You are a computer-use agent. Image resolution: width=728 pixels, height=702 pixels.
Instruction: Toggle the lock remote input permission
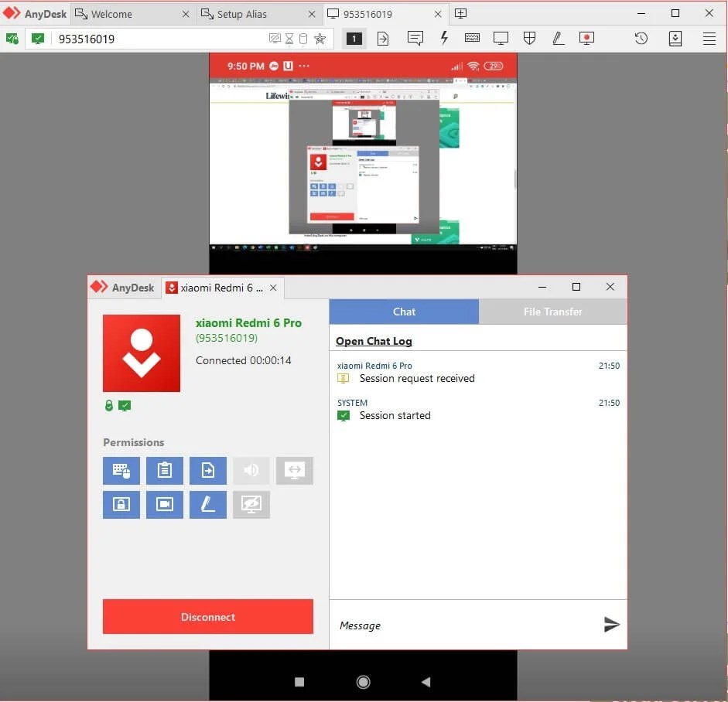tap(121, 505)
